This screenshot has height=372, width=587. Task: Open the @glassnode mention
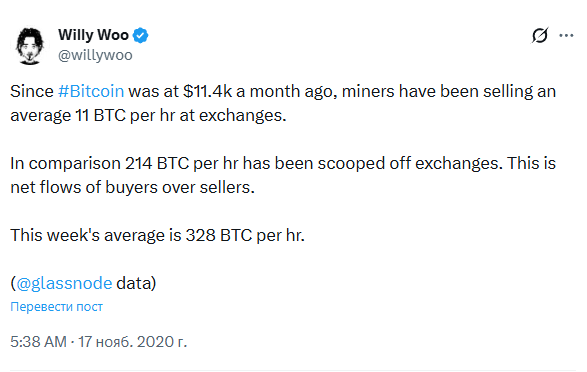64,283
